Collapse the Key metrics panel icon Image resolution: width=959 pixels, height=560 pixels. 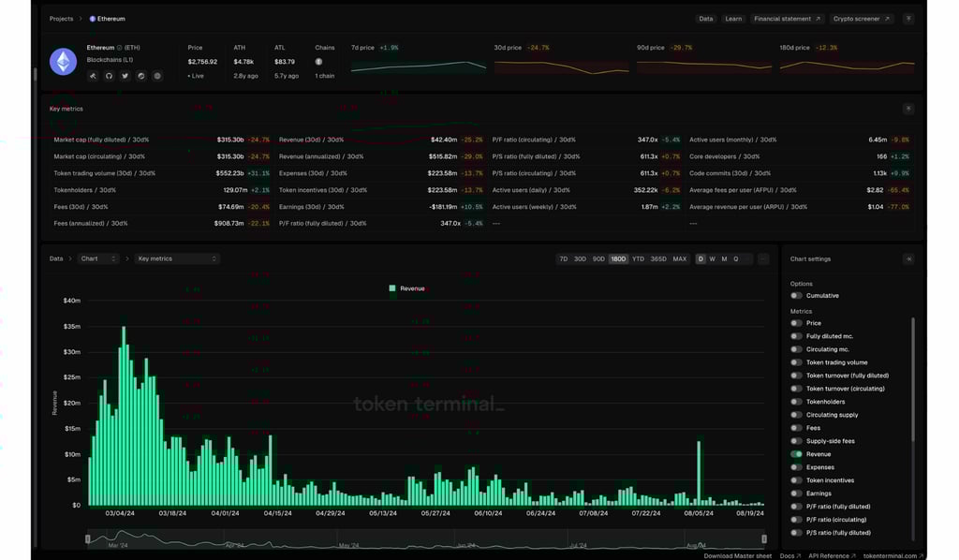click(x=908, y=109)
